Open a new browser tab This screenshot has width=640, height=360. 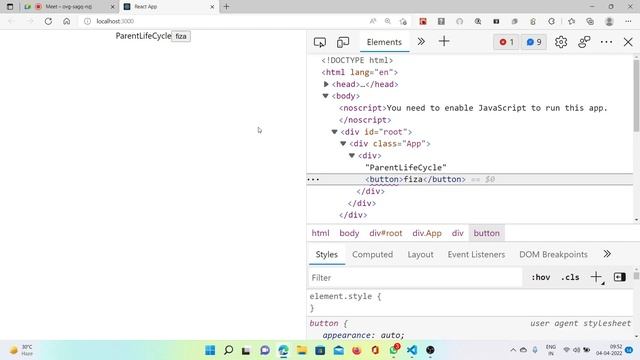[x=227, y=7]
